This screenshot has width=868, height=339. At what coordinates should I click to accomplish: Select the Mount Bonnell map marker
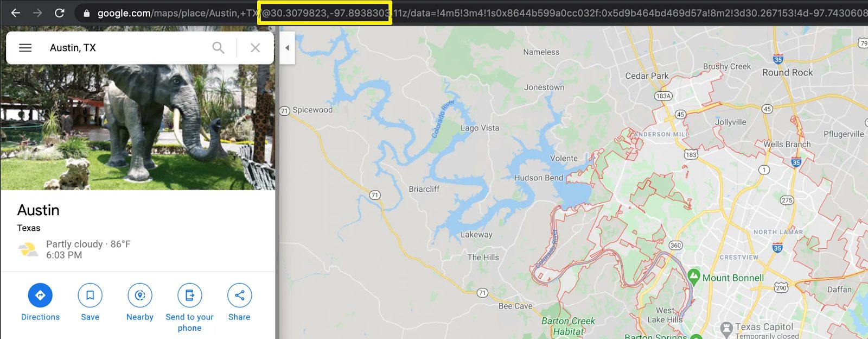click(x=693, y=277)
